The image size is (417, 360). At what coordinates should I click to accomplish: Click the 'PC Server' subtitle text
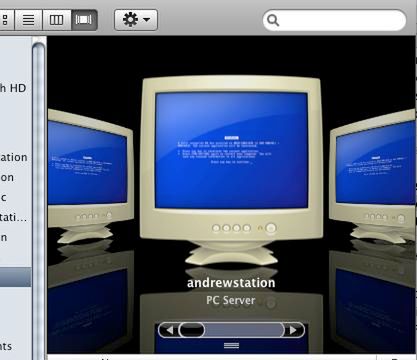(231, 300)
